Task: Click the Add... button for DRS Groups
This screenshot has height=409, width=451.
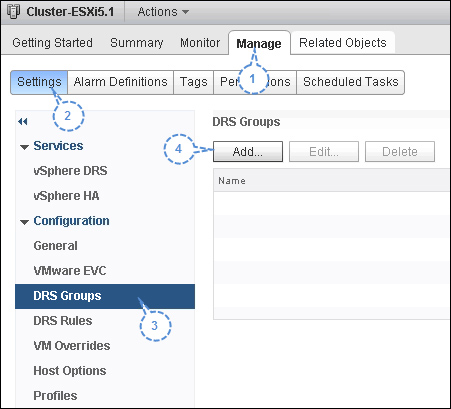Action: (x=248, y=152)
